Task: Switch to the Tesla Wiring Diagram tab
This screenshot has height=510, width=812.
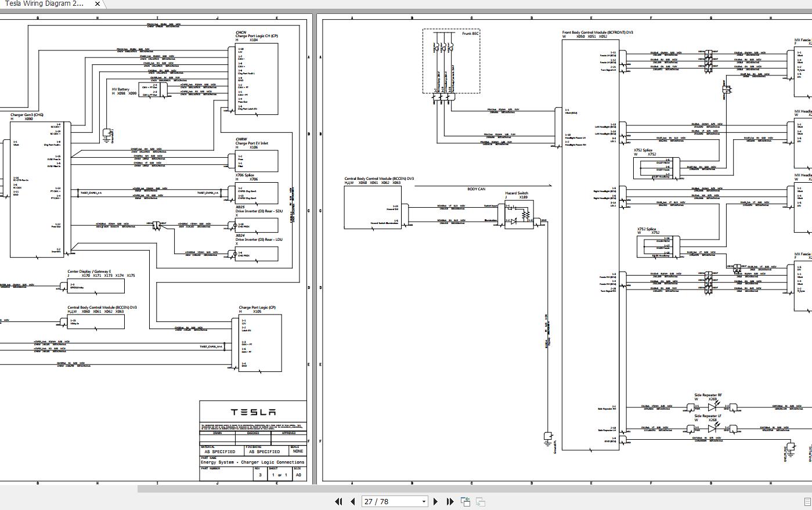Action: pyautogui.click(x=46, y=3)
